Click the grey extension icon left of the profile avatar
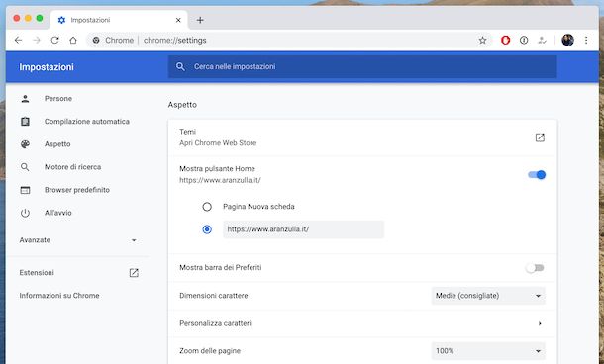This screenshot has width=604, height=364. [x=542, y=40]
